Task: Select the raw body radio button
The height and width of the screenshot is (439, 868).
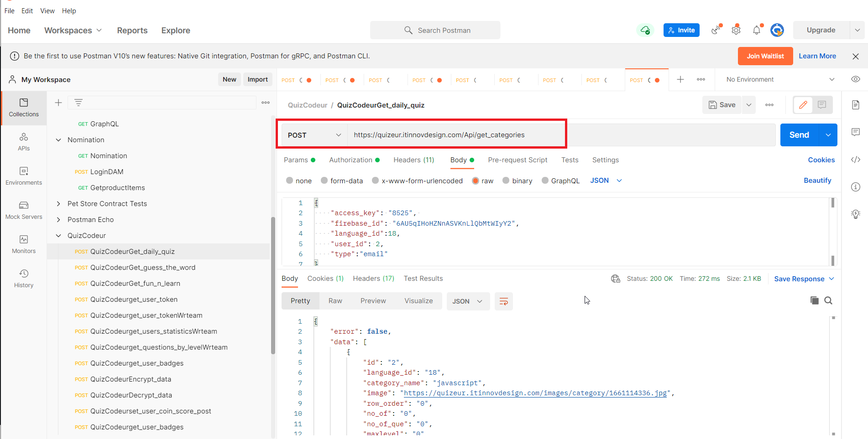Action: point(476,181)
